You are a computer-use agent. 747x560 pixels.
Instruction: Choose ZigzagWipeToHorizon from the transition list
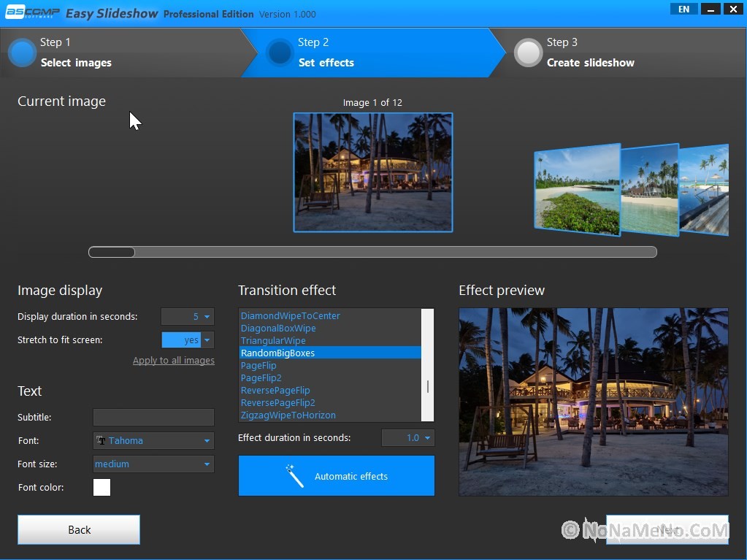tap(288, 415)
